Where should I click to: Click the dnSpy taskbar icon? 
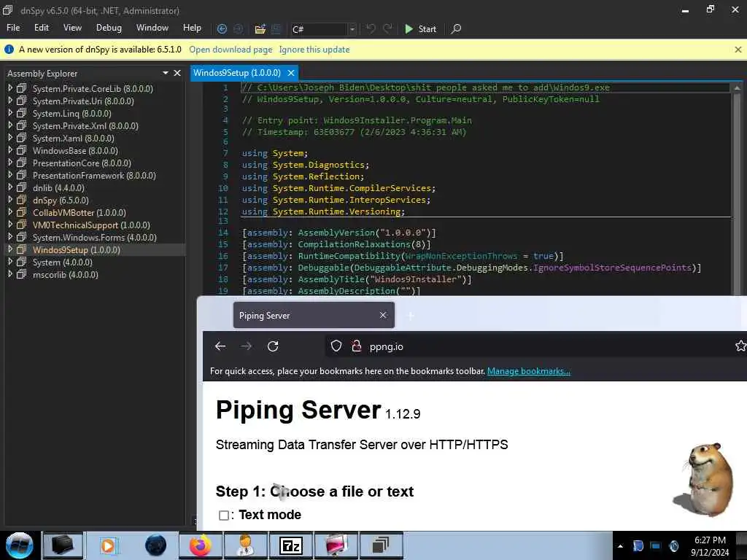(381, 545)
